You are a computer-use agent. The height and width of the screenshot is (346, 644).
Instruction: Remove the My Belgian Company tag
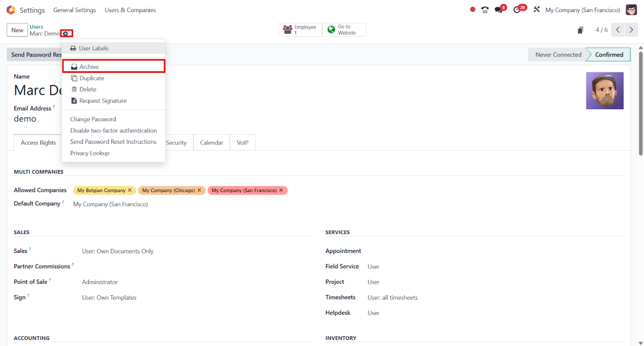pos(130,190)
